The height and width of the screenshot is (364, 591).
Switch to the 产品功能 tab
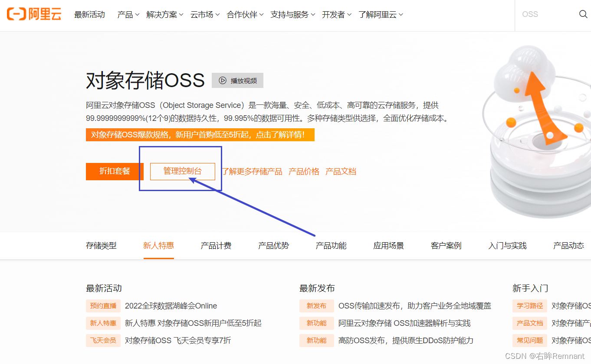(x=331, y=246)
